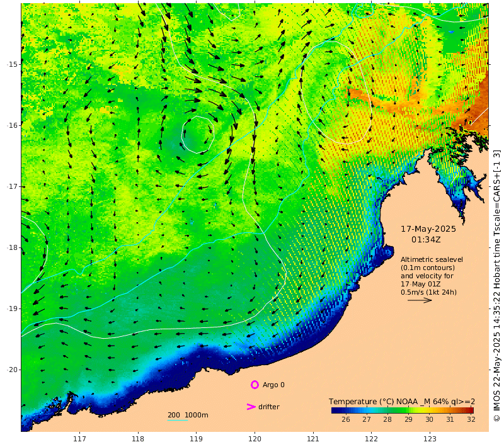Click the longitude 120 axis label
The height and width of the screenshot is (447, 504).
pos(255,439)
